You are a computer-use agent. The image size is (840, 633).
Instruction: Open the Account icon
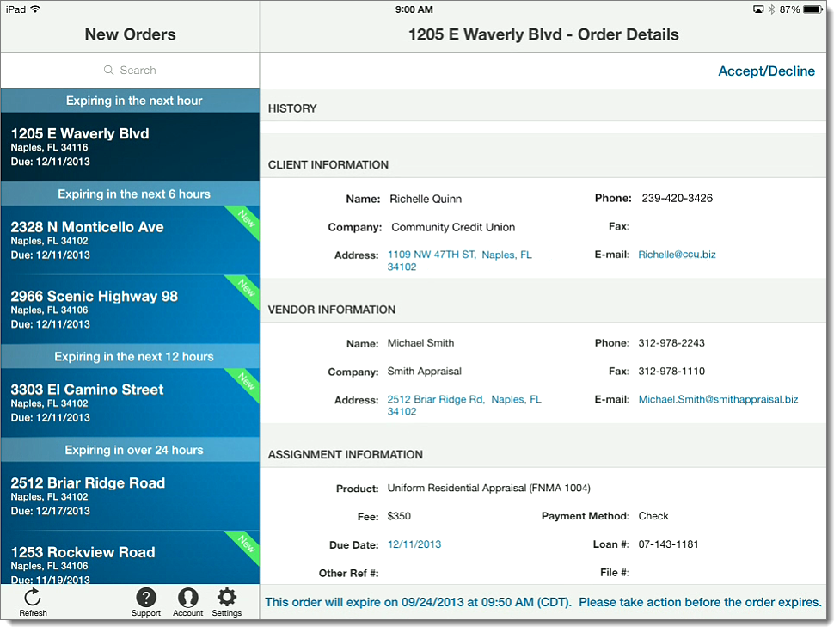coord(188,598)
